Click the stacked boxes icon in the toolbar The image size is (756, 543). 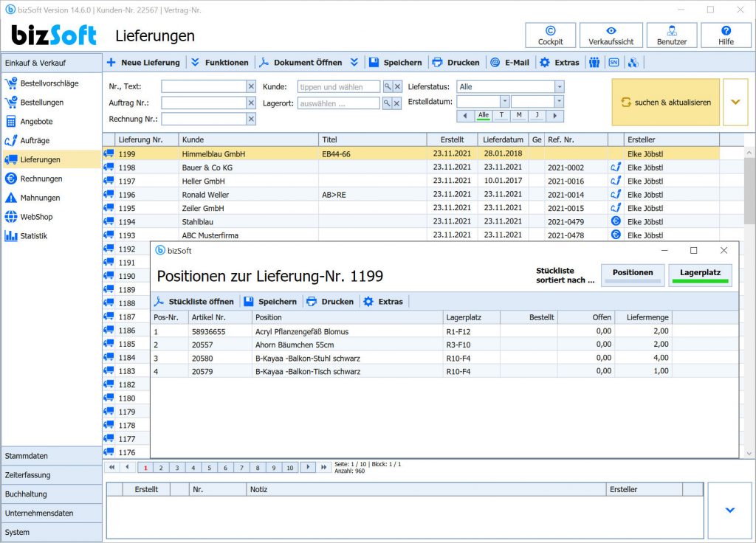633,63
